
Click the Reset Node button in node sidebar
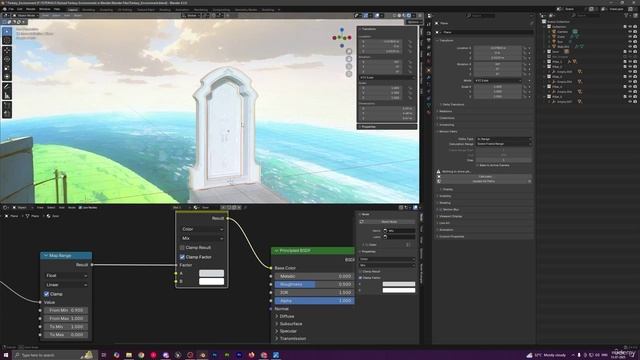coord(388,222)
